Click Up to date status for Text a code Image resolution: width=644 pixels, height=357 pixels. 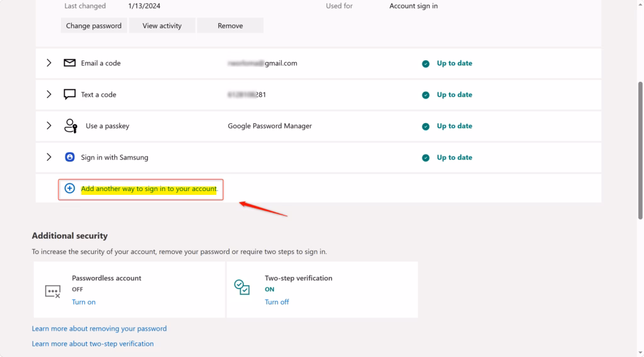point(454,94)
